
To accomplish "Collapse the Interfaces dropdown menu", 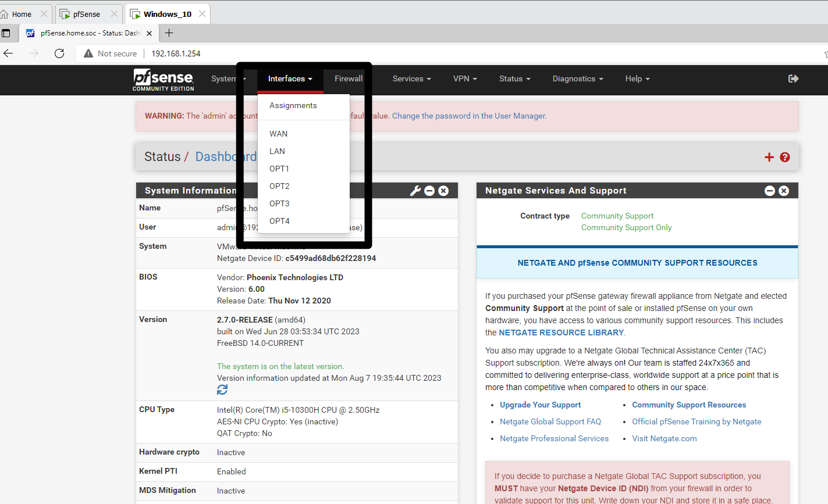I will 290,78.
